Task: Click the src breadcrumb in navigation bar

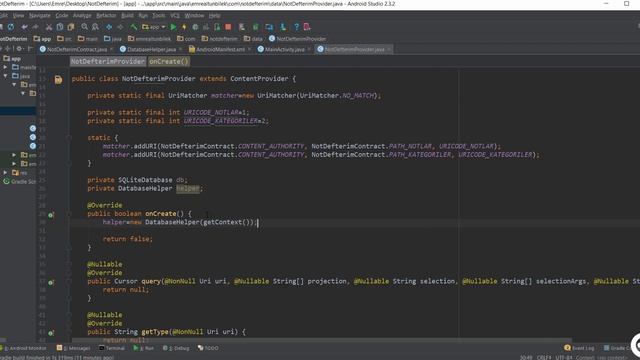Action: click(x=64, y=39)
